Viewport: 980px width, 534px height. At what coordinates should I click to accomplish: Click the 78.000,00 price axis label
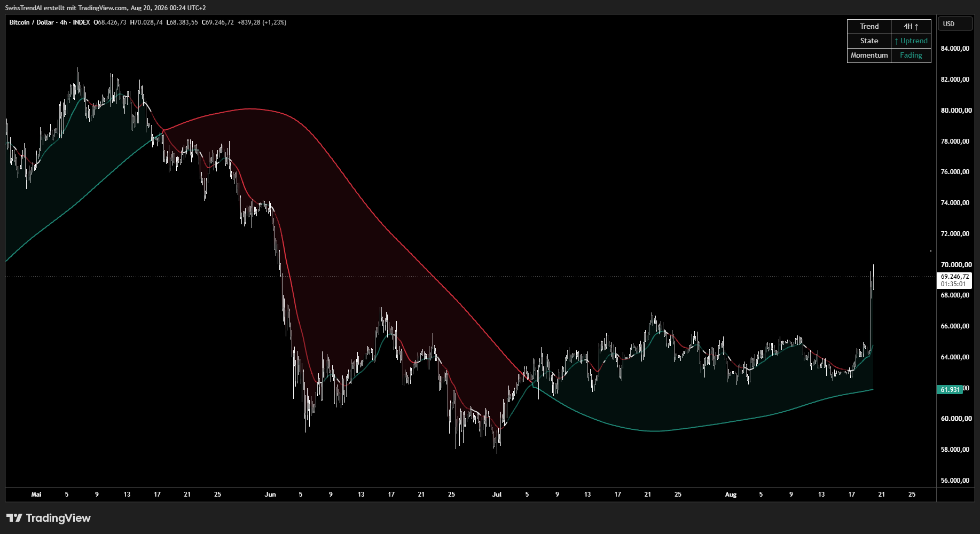tap(955, 142)
